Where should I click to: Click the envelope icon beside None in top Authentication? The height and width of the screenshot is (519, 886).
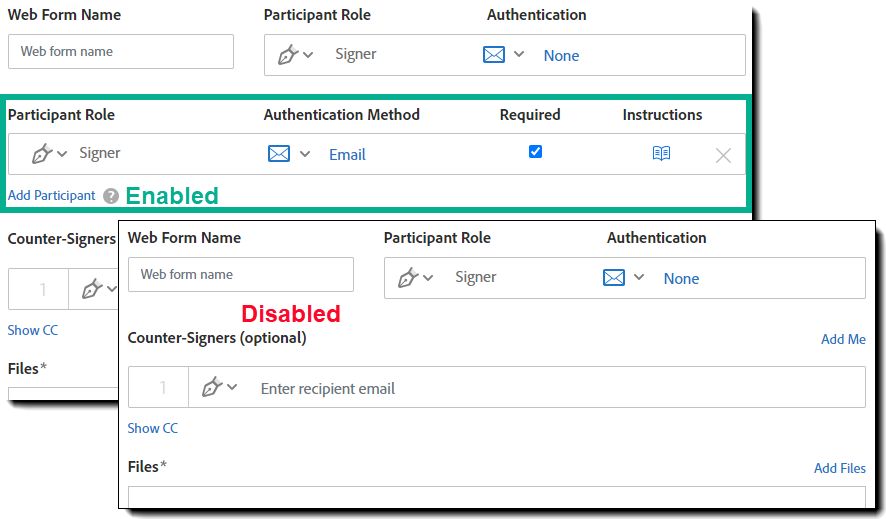click(x=494, y=55)
